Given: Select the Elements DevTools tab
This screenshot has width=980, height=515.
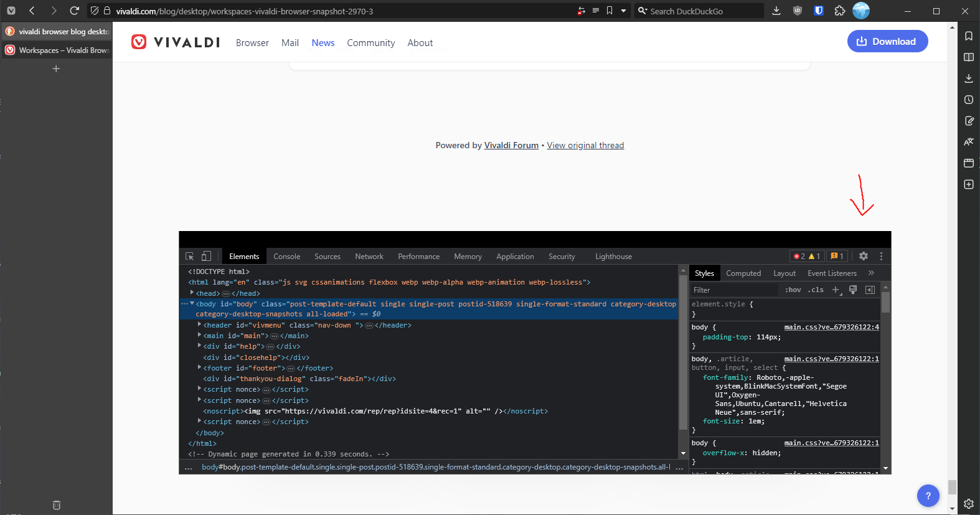Looking at the screenshot, I should (x=244, y=256).
